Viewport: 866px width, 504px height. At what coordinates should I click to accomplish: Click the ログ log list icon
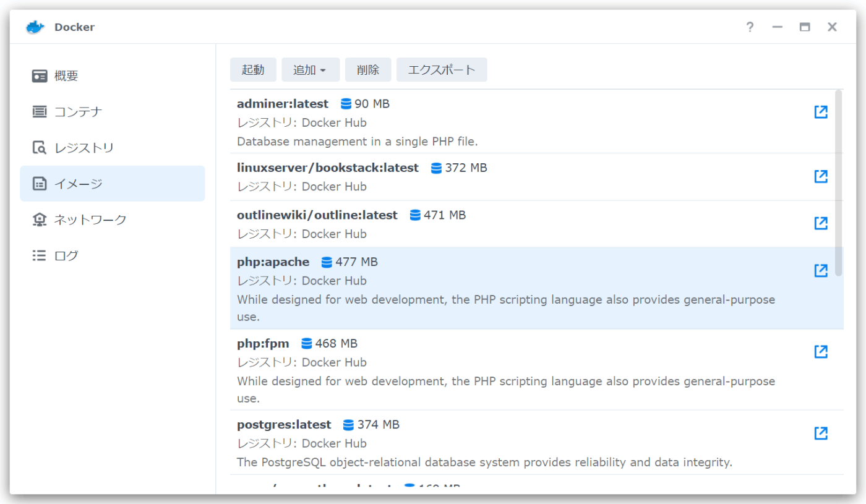click(40, 255)
